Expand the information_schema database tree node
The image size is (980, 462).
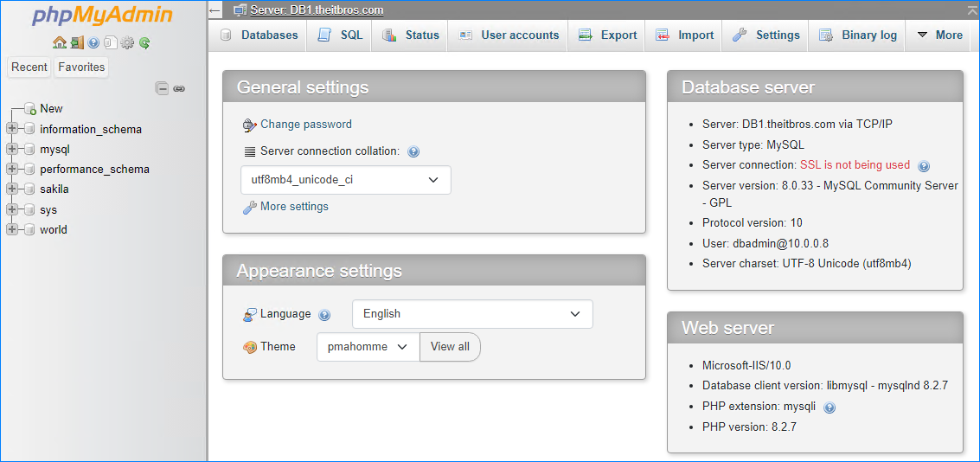(x=12, y=130)
